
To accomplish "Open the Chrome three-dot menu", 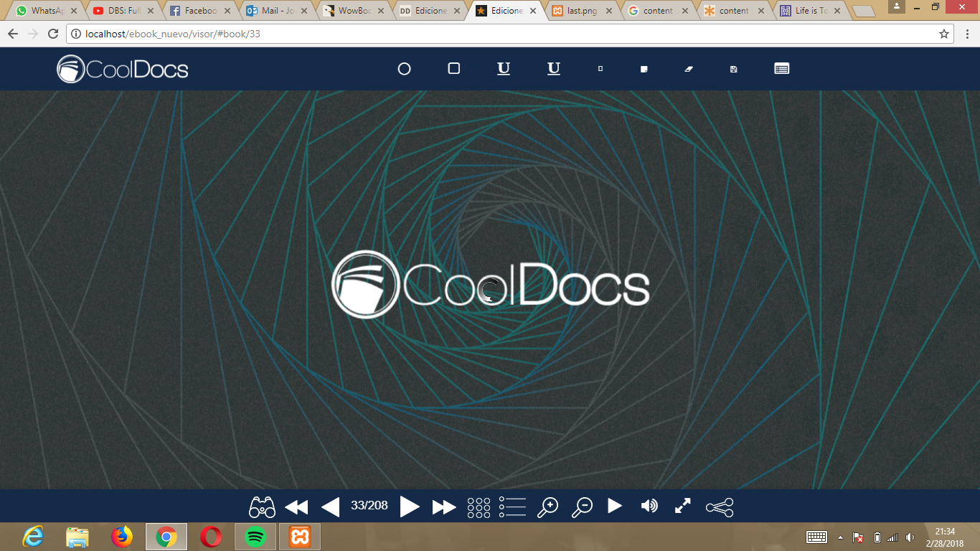I will [968, 34].
